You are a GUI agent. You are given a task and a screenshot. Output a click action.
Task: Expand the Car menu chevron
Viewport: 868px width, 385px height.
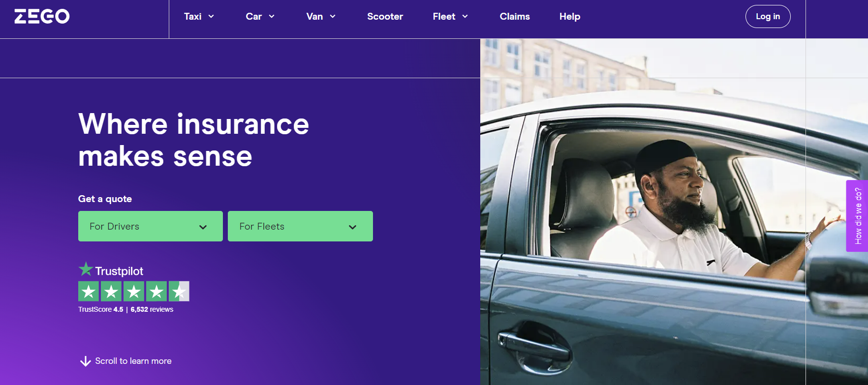tap(272, 16)
